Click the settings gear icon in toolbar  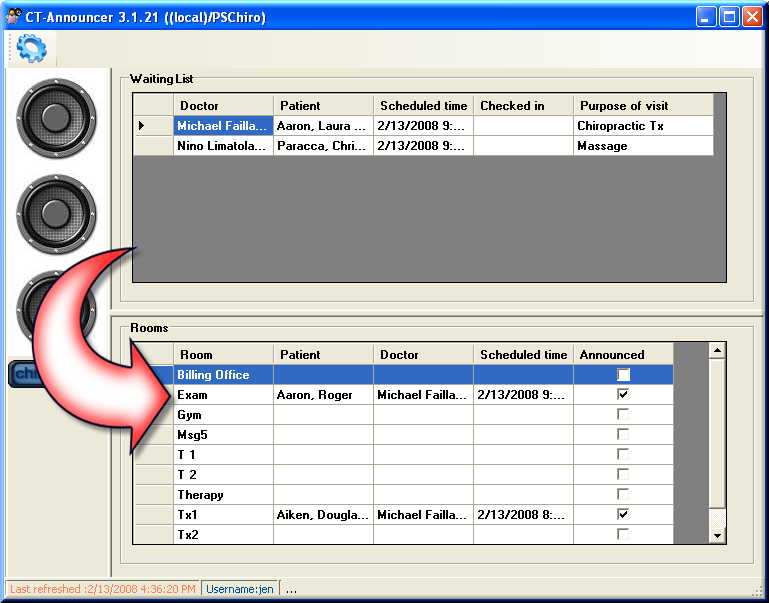[x=32, y=47]
